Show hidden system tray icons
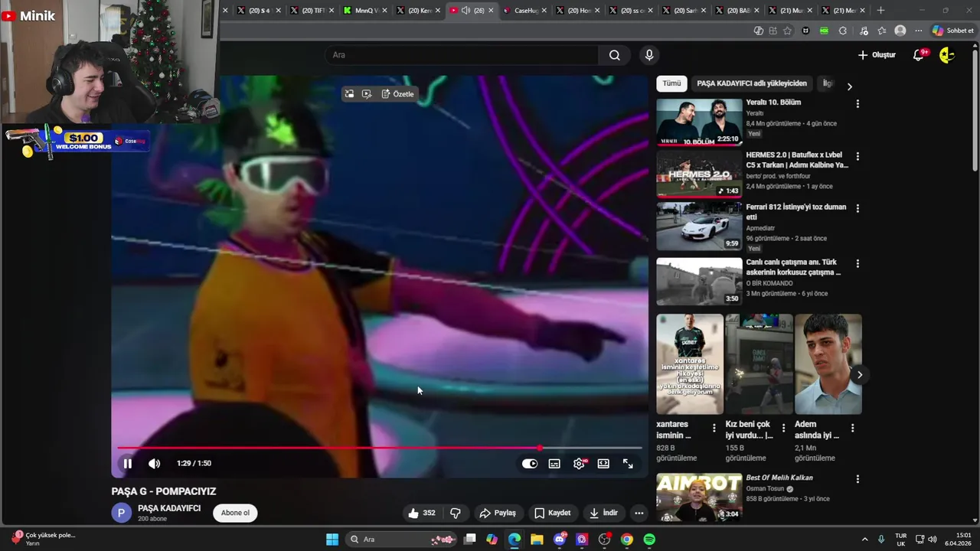The height and width of the screenshot is (551, 980). [864, 540]
